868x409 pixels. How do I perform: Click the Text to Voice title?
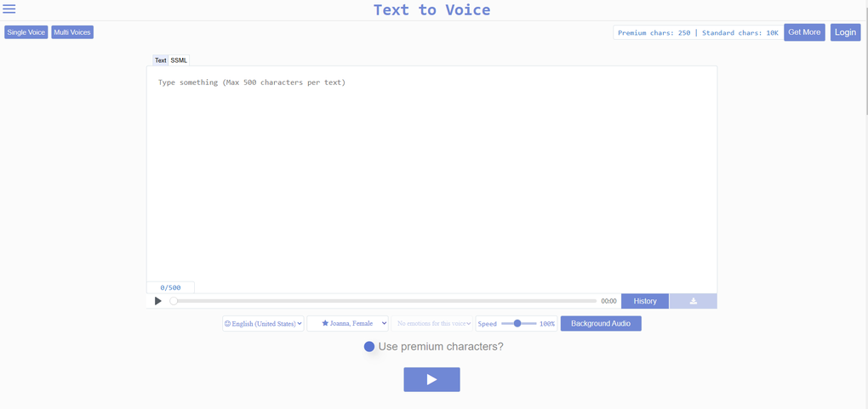click(431, 10)
